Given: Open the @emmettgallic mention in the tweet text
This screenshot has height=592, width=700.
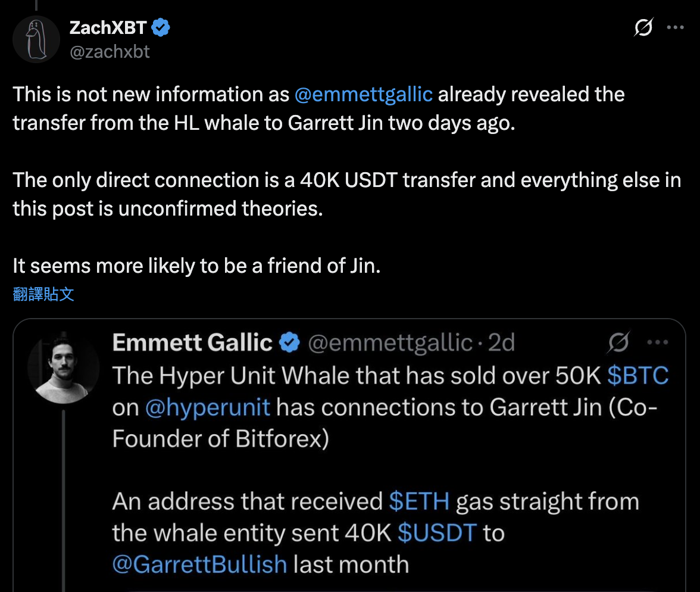Looking at the screenshot, I should (x=363, y=94).
